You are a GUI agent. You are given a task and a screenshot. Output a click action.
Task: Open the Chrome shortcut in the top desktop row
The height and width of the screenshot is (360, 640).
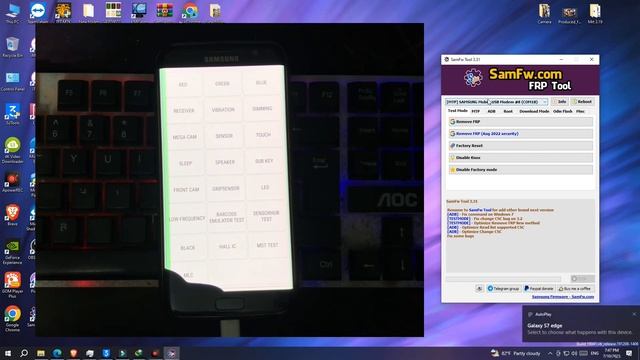click(190, 11)
